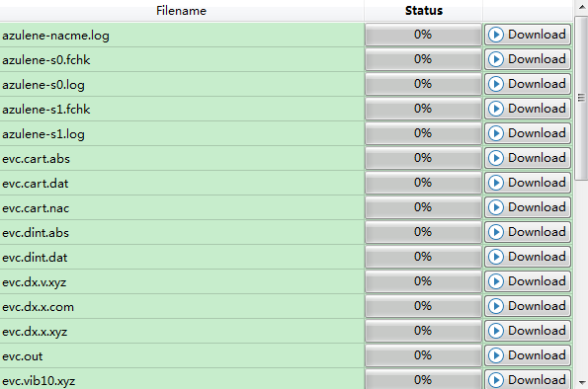Download the evc.cart.nac file
The width and height of the screenshot is (588, 389).
528,207
